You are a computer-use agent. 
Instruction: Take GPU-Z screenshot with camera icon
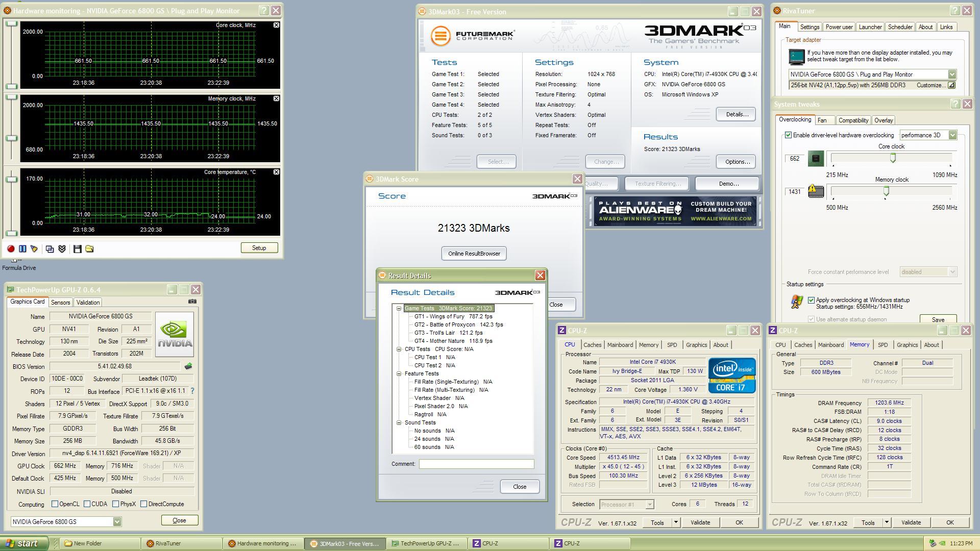coord(192,302)
